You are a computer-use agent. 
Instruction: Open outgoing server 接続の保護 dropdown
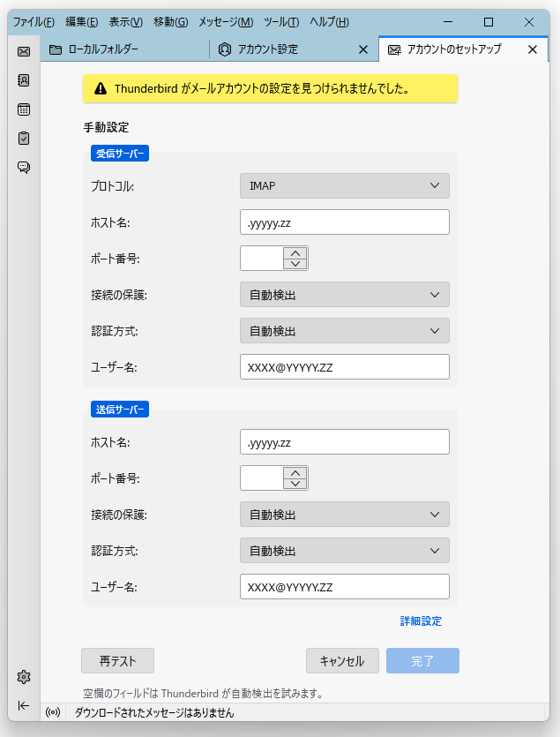(x=344, y=515)
